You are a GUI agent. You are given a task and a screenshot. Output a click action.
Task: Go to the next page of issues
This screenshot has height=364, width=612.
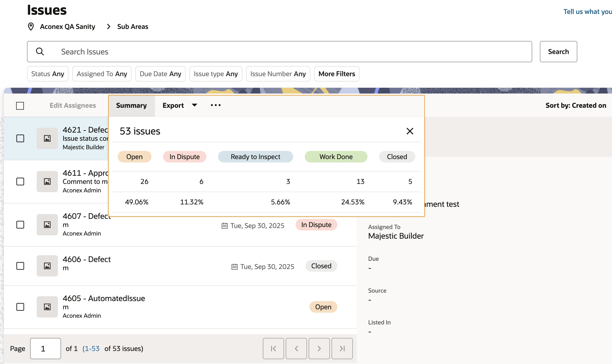319,348
